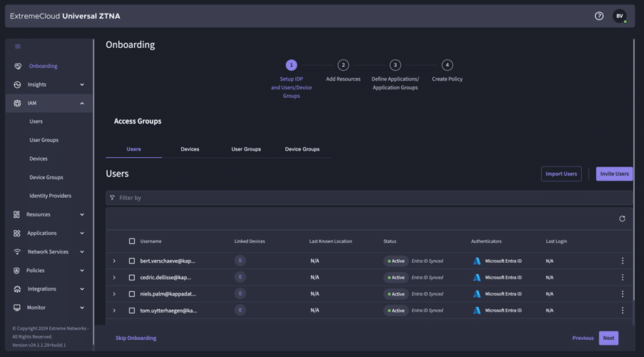Viewport: 644px width, 357px height.
Task: Go to onboarding step 2 Add Resources
Action: [x=343, y=65]
